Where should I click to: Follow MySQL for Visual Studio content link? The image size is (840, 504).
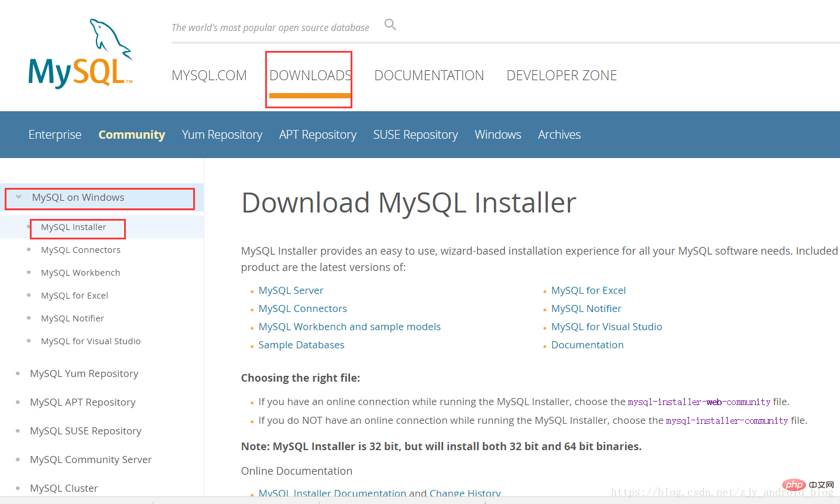coord(606,327)
